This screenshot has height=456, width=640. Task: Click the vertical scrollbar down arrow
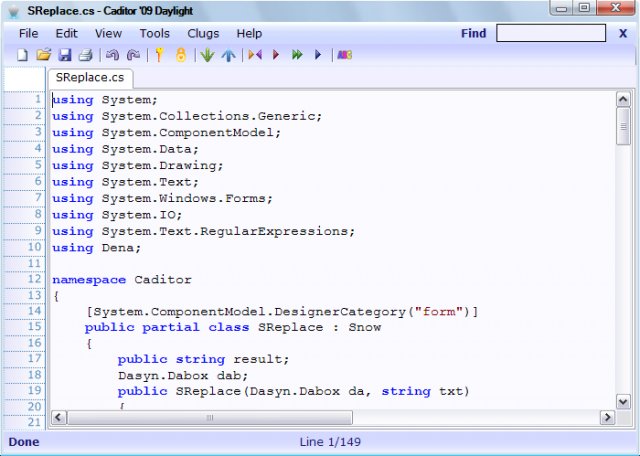tap(623, 402)
